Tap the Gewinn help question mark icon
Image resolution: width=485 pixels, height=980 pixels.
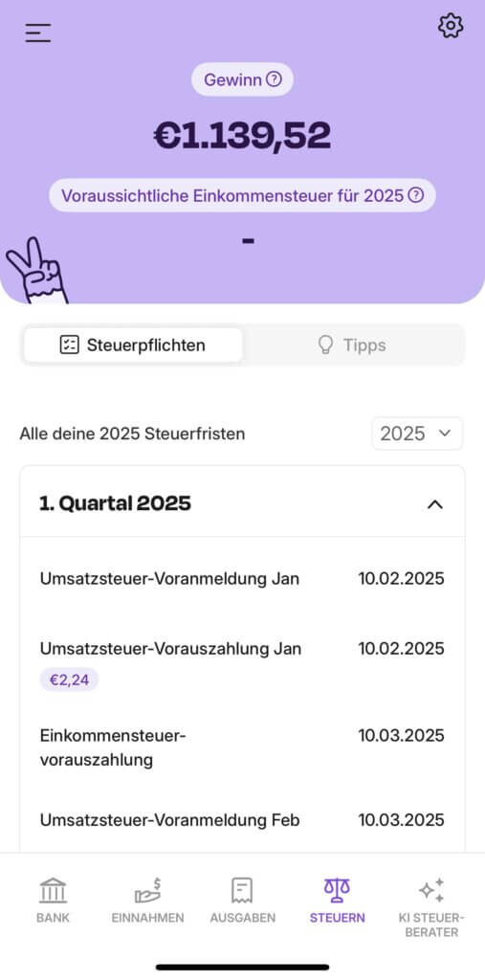274,79
